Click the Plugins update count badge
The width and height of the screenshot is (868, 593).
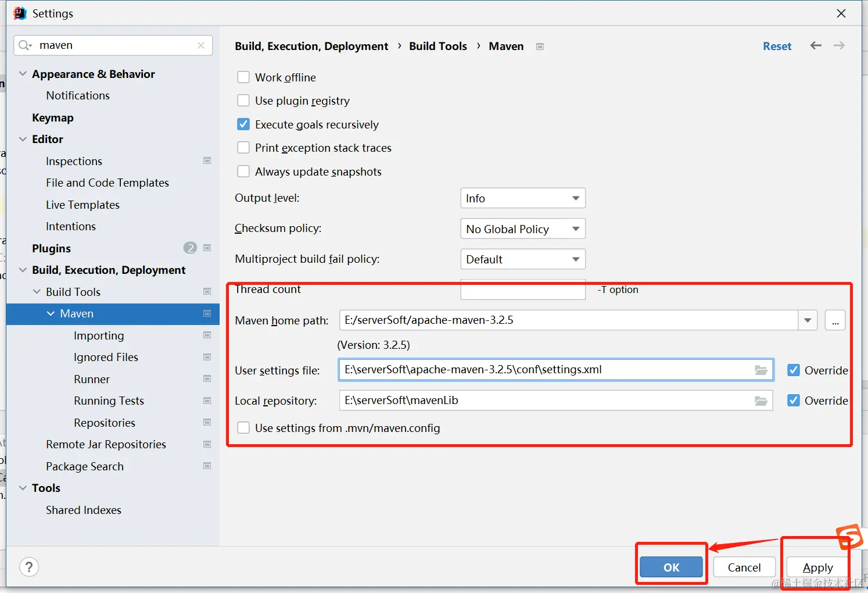click(x=190, y=248)
